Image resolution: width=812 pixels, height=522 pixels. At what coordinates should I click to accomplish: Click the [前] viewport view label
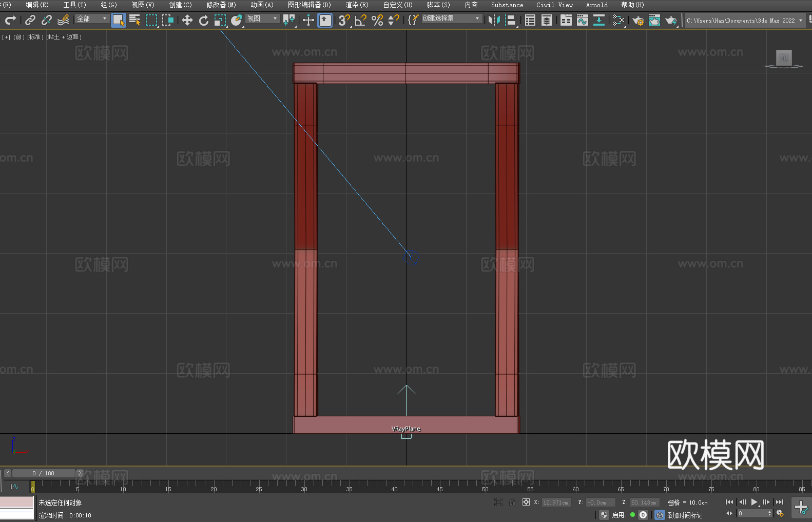pyautogui.click(x=18, y=37)
